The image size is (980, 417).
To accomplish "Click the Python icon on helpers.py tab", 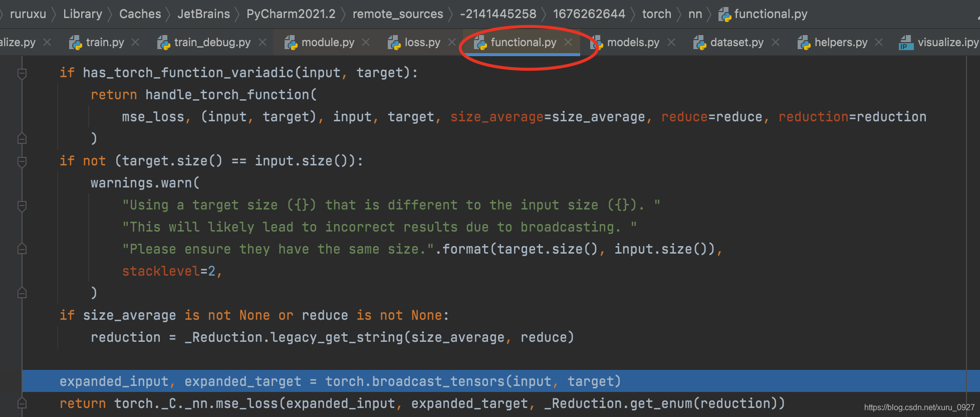I will (804, 43).
